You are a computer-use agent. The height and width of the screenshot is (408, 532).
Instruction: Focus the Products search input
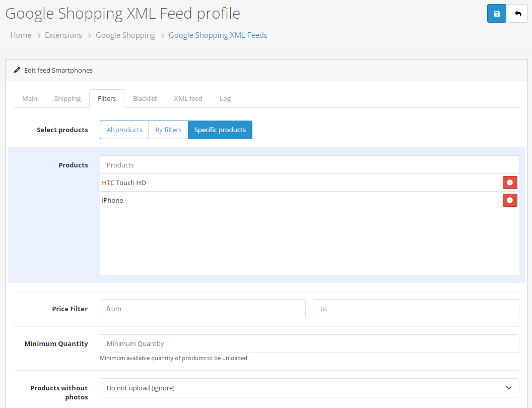[x=309, y=165]
